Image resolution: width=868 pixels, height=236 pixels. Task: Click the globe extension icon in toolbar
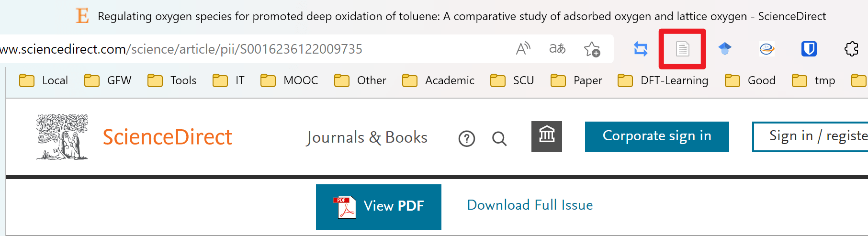[767, 49]
